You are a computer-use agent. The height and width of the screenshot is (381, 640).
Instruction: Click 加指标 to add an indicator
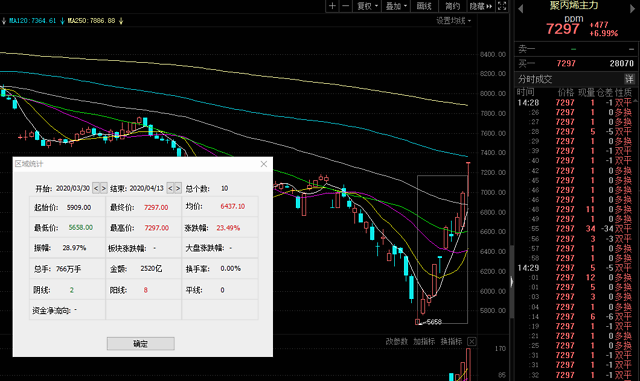[x=424, y=341]
